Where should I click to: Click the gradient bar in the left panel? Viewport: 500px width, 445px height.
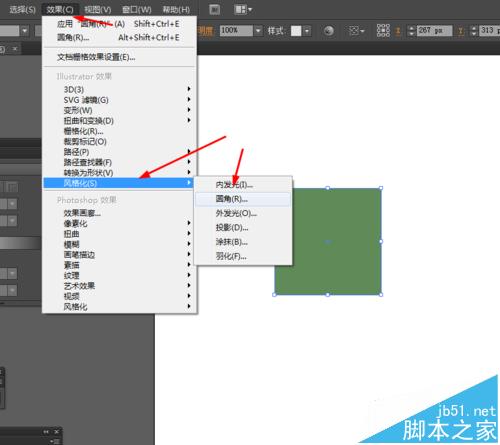pos(20,243)
